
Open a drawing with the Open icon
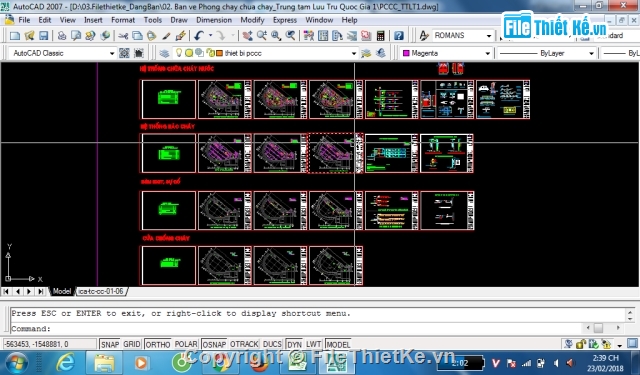pyautogui.click(x=29, y=36)
